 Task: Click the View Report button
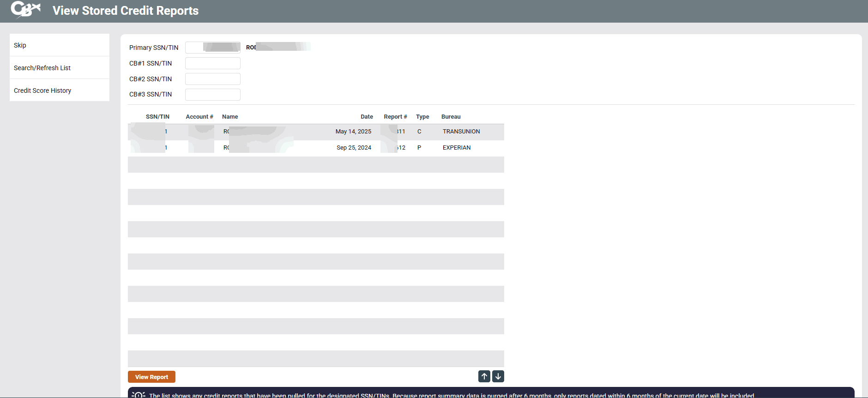151,377
